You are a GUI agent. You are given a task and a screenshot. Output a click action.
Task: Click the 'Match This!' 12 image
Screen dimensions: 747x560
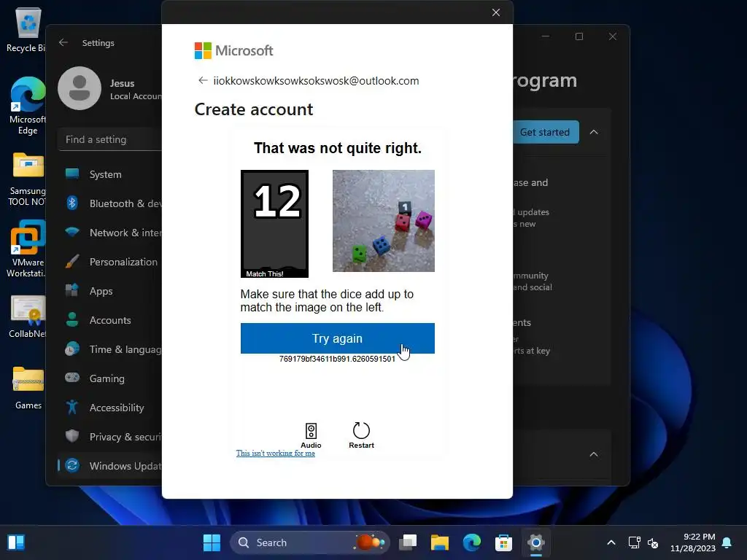[274, 224]
